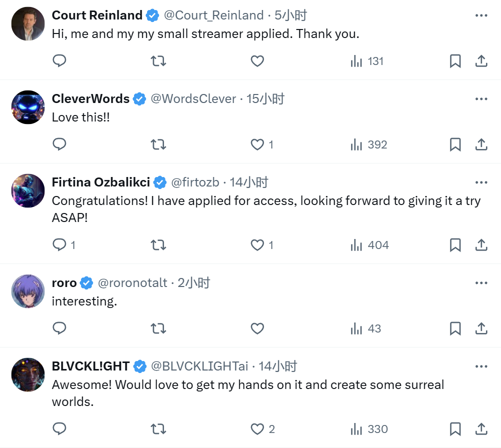
Task: Click roro's anime avatar
Action: tap(28, 291)
